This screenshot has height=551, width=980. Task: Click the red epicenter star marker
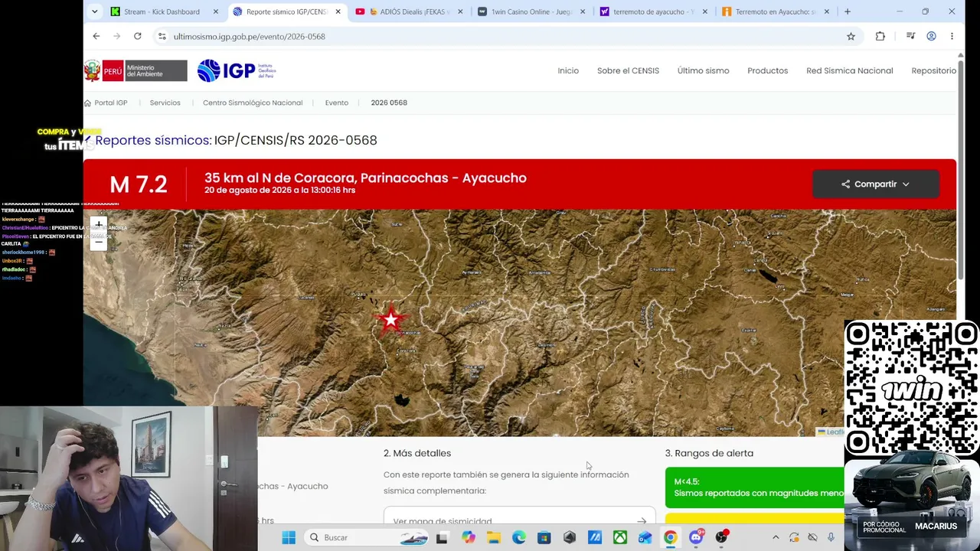coord(391,319)
